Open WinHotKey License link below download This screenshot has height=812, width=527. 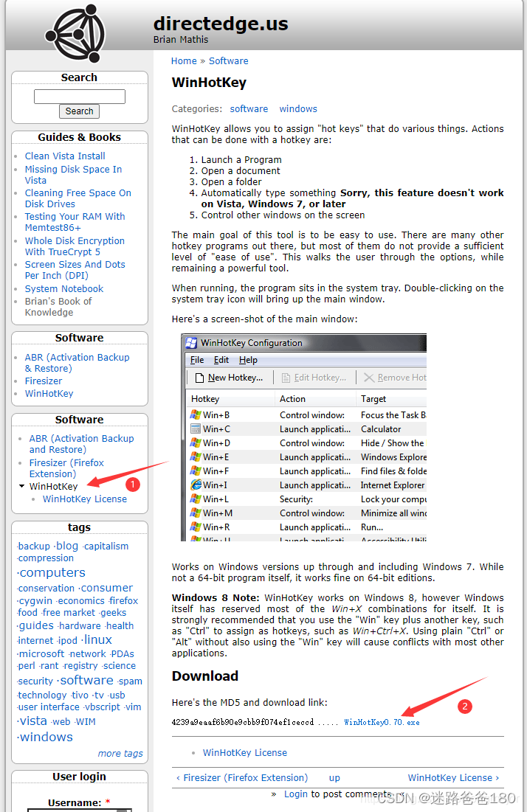(x=244, y=752)
